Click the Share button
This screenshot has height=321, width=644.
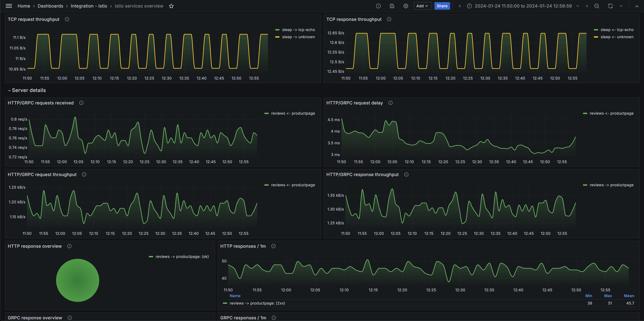(x=442, y=6)
